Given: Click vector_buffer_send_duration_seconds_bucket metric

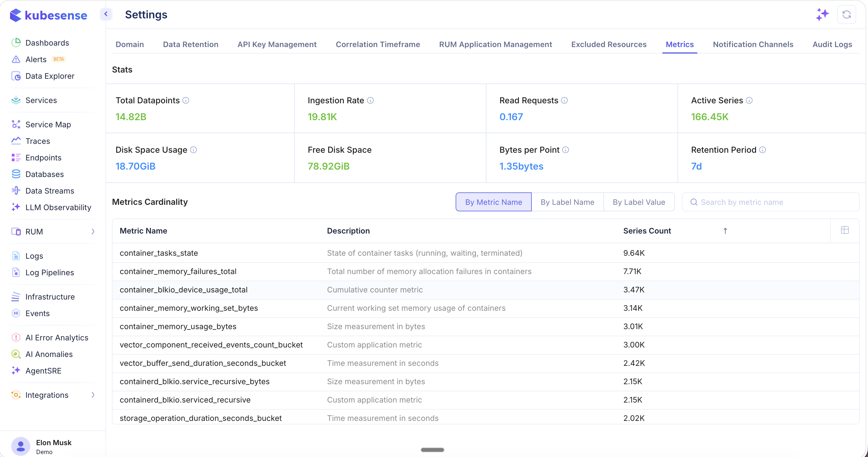Looking at the screenshot, I should [203, 363].
